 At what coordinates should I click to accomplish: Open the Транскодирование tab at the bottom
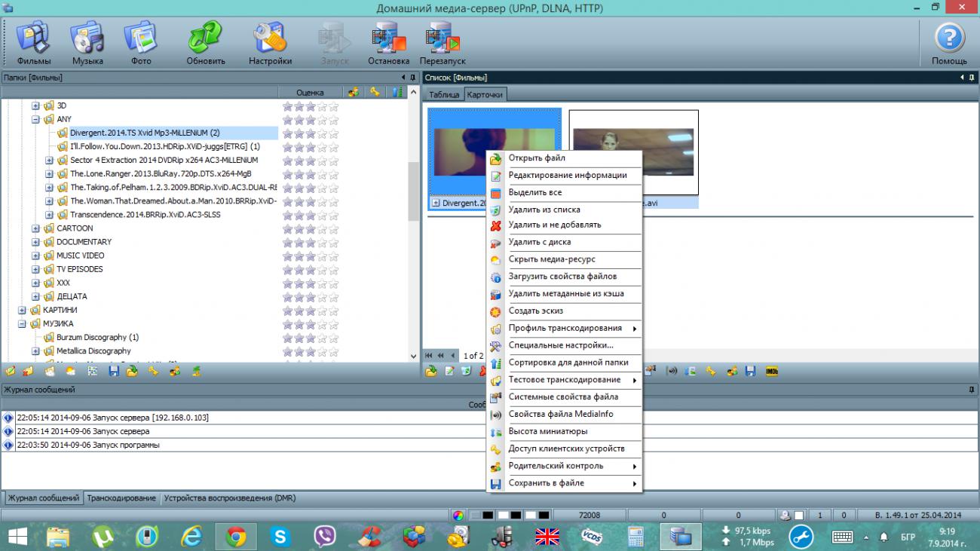coord(121,498)
